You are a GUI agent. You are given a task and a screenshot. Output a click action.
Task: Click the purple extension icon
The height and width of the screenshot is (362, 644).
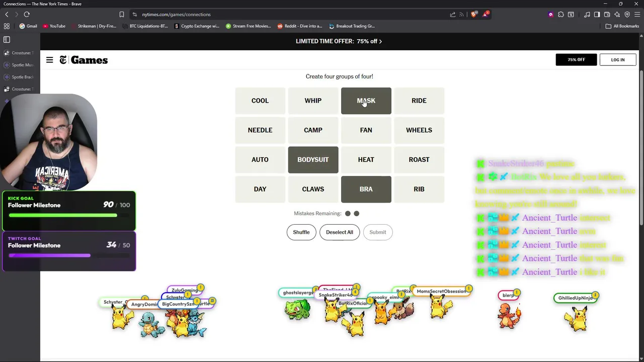click(551, 15)
